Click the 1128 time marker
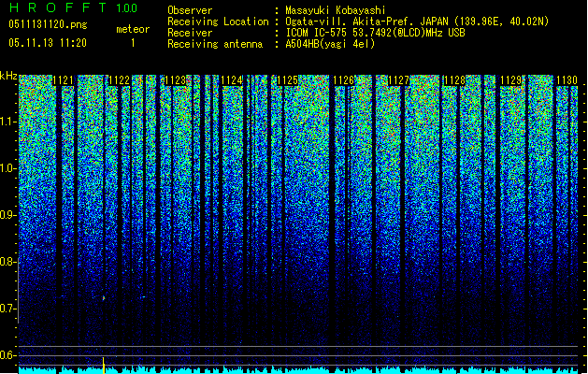The image size is (588, 374). coord(454,80)
